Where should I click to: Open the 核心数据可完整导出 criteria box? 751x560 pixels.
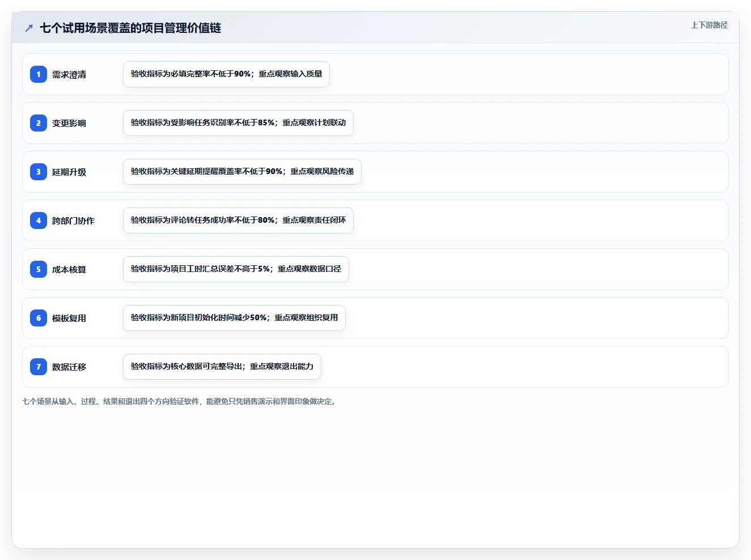(x=222, y=367)
